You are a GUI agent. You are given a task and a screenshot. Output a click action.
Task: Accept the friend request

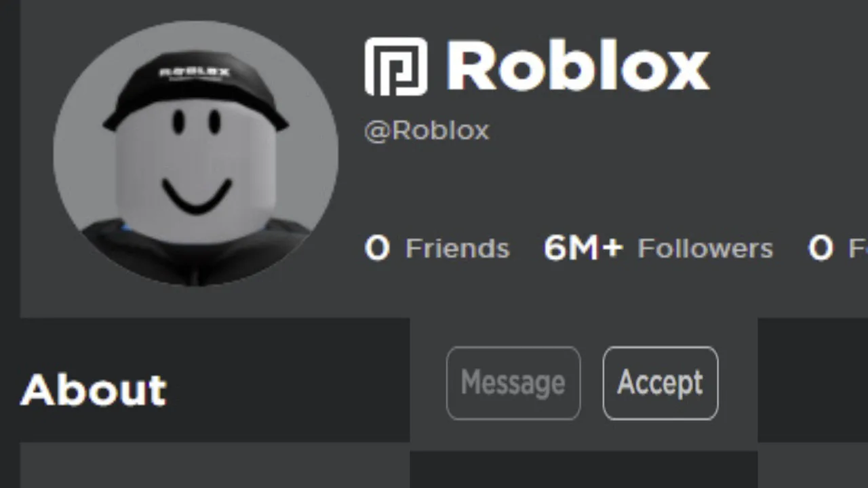[660, 383]
